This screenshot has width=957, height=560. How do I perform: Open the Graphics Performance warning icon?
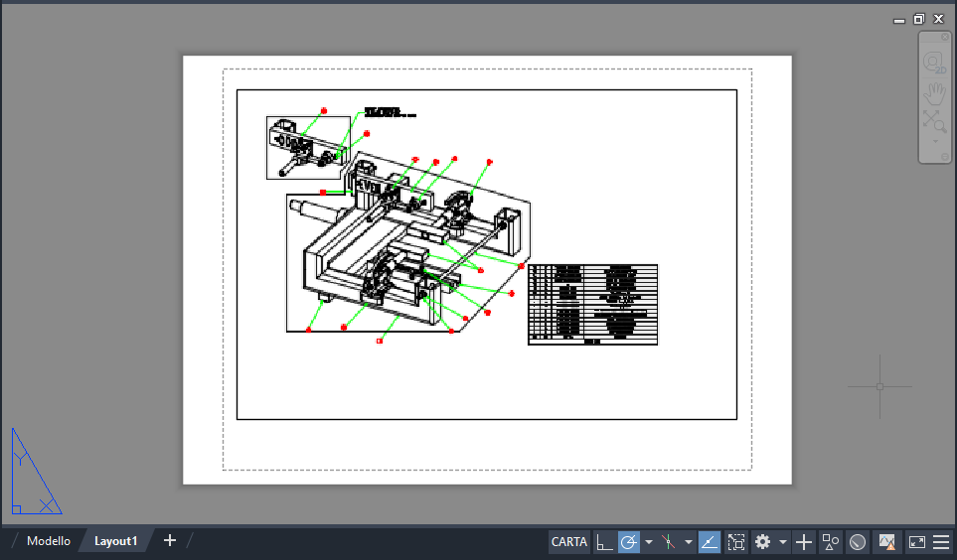pyautogui.click(x=886, y=542)
